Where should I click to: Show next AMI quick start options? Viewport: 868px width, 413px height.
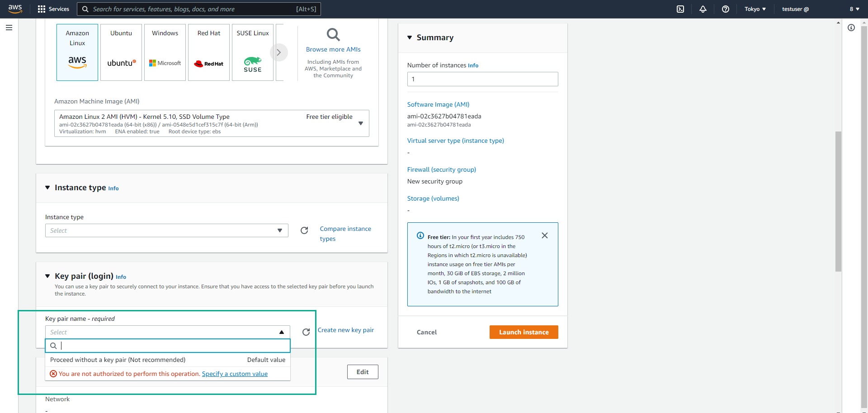click(x=279, y=52)
